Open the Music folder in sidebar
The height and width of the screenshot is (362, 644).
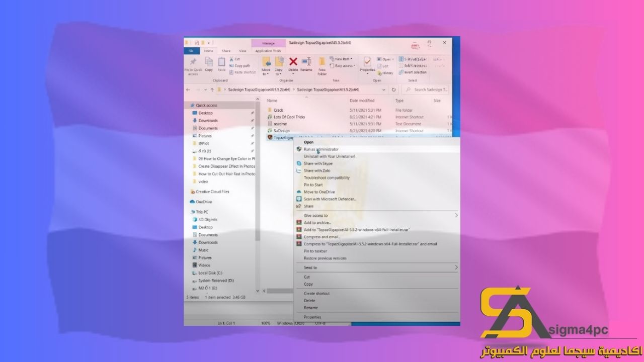(203, 250)
